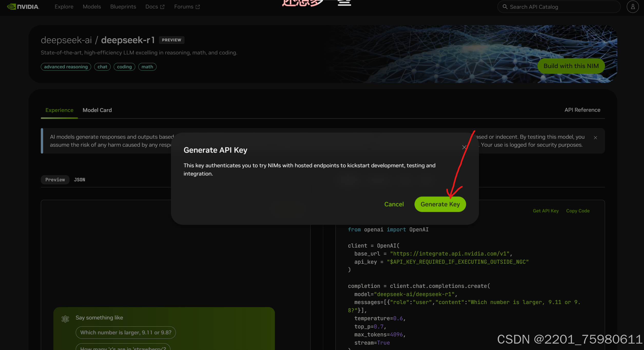Select the Experience tab
The width and height of the screenshot is (644, 350).
[x=59, y=110]
